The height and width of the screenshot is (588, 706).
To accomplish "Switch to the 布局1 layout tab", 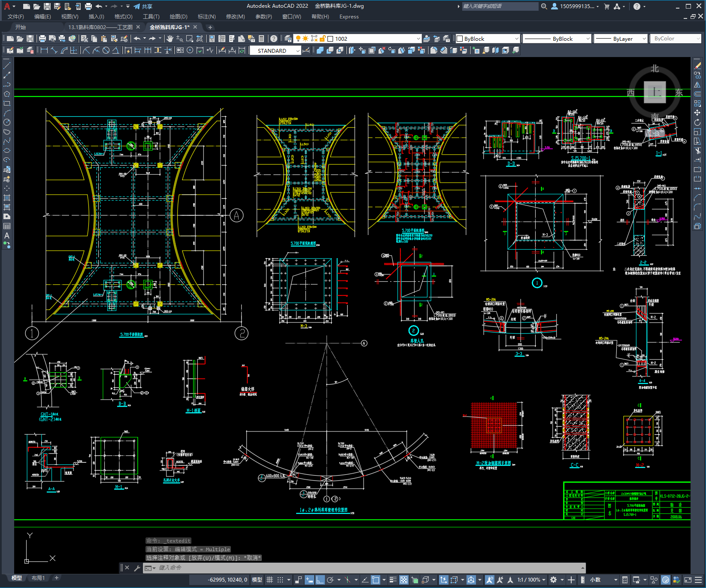I will tap(38, 578).
